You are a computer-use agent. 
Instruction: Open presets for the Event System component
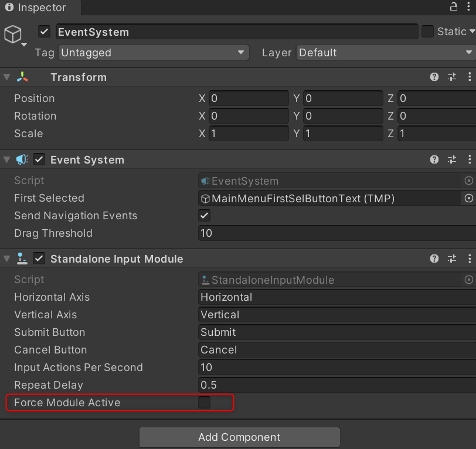452,159
